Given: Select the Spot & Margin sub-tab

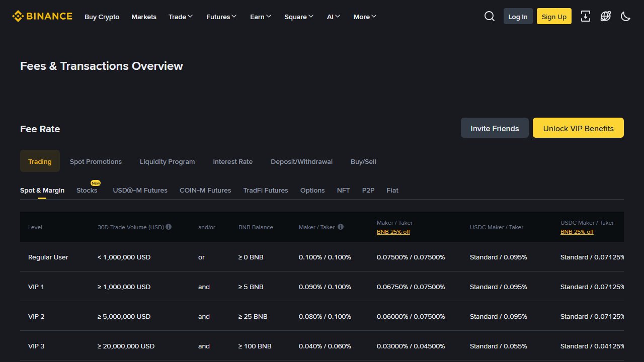Looking at the screenshot, I should pos(42,190).
